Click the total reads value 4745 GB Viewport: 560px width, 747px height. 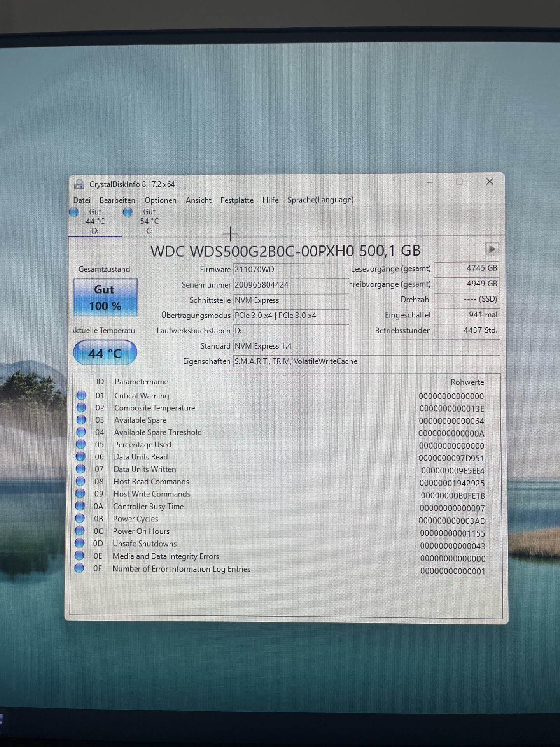point(467,268)
